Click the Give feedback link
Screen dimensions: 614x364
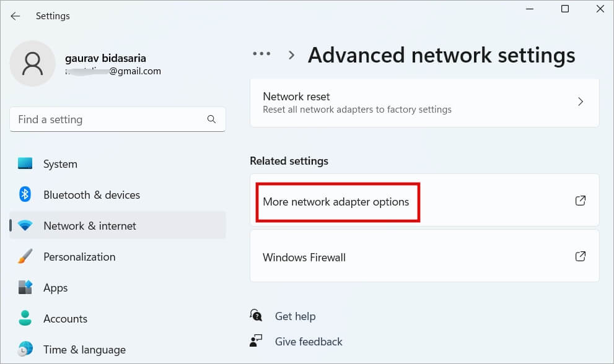[309, 342]
